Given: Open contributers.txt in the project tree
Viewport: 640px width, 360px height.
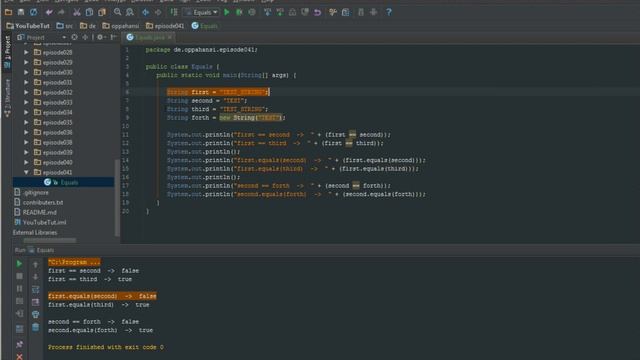Looking at the screenshot, I should tap(39, 202).
